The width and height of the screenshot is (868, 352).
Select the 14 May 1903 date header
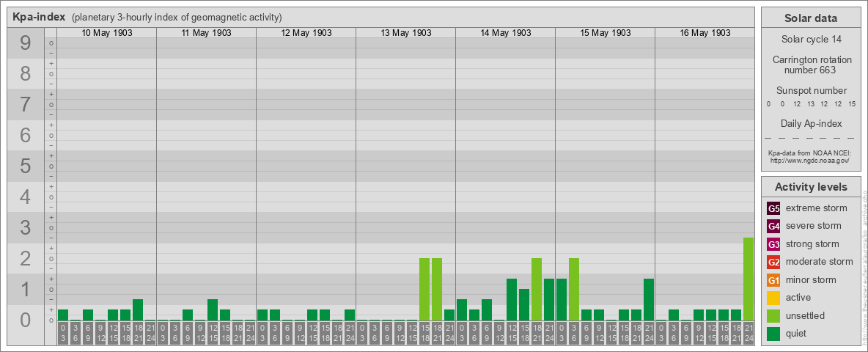point(505,33)
